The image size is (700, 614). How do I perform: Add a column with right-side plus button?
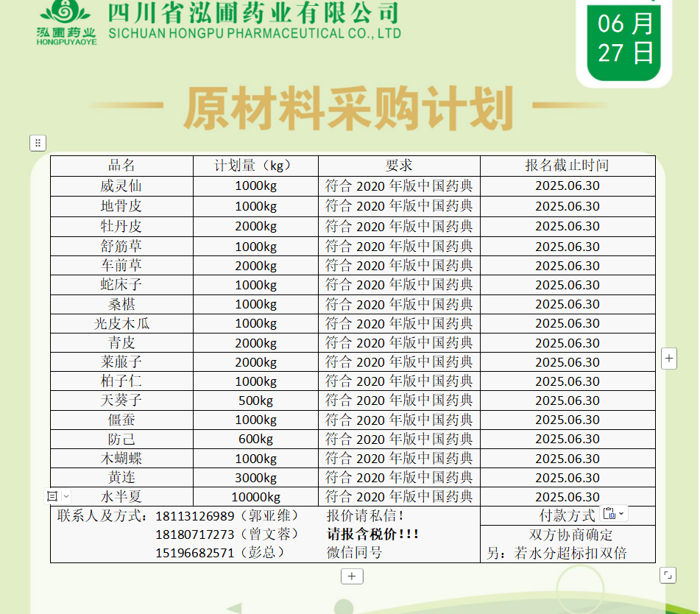click(x=669, y=358)
